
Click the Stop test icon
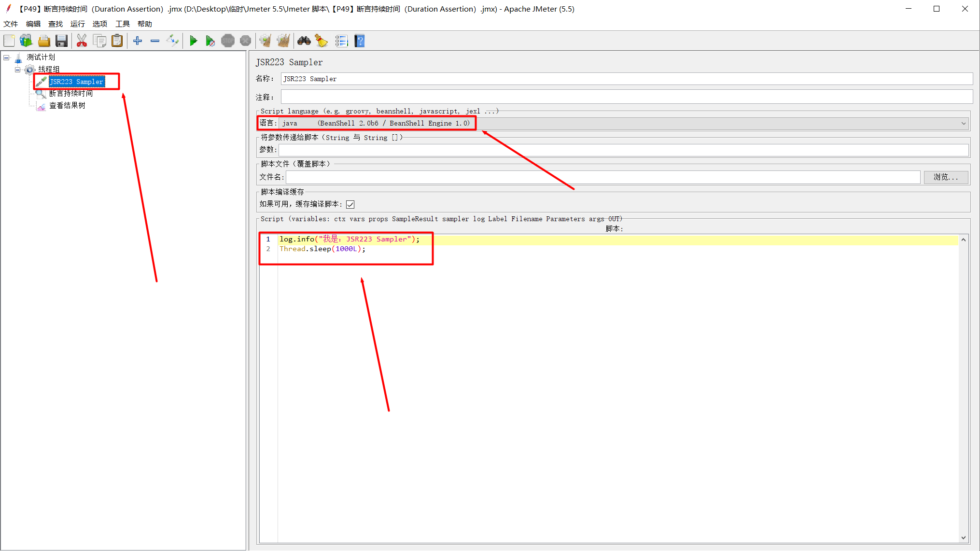point(228,41)
